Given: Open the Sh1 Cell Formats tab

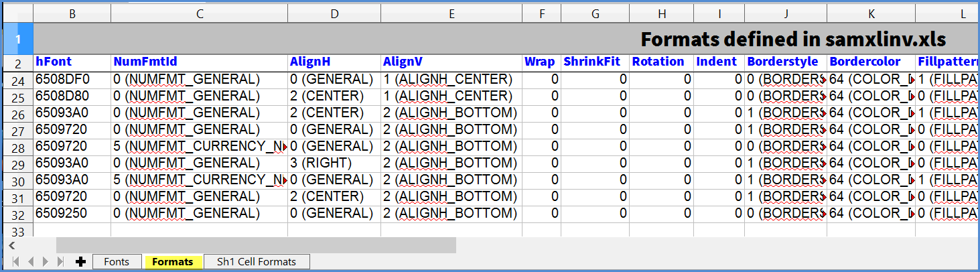Looking at the screenshot, I should pos(257,262).
